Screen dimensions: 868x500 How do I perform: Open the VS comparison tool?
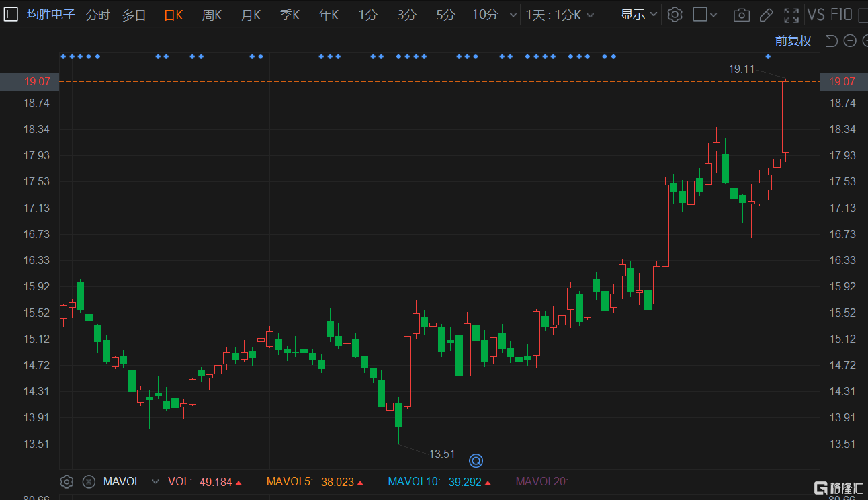click(816, 15)
